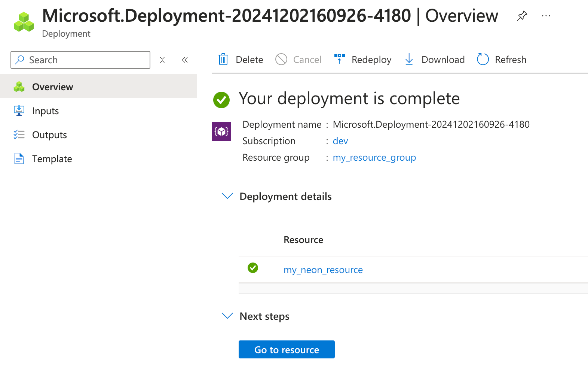Collapse the Deployment details section
Screen dimensions: 588x379
pos(227,196)
